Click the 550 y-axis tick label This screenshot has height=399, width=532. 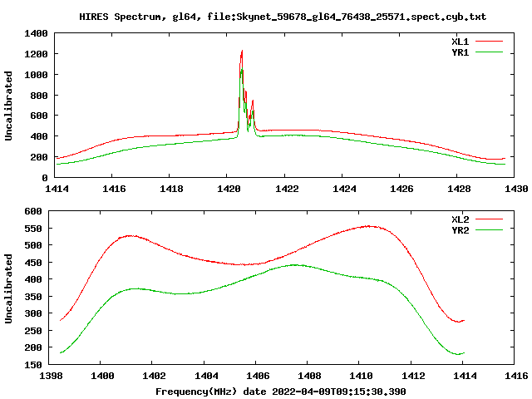click(33, 229)
